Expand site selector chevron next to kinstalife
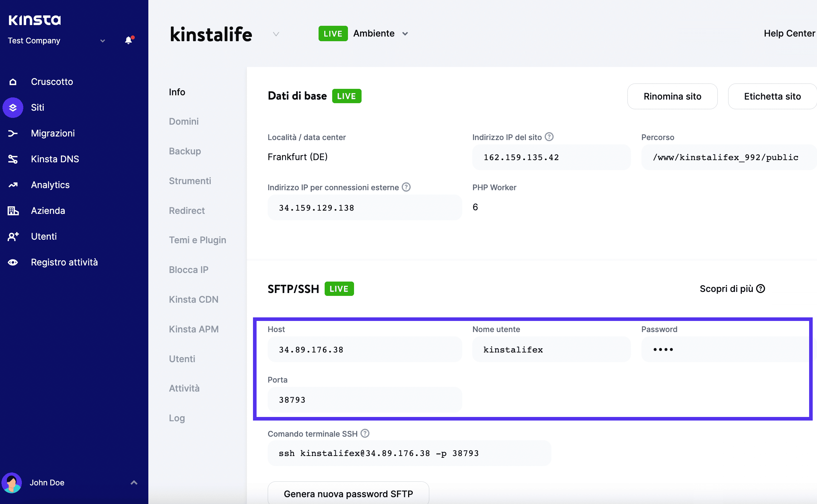This screenshot has width=817, height=504. tap(276, 34)
